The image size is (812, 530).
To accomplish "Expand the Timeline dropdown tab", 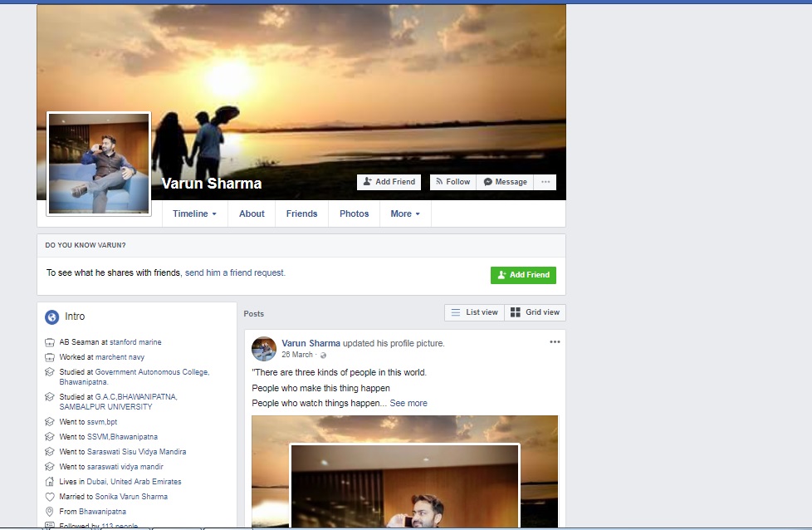I will (194, 213).
